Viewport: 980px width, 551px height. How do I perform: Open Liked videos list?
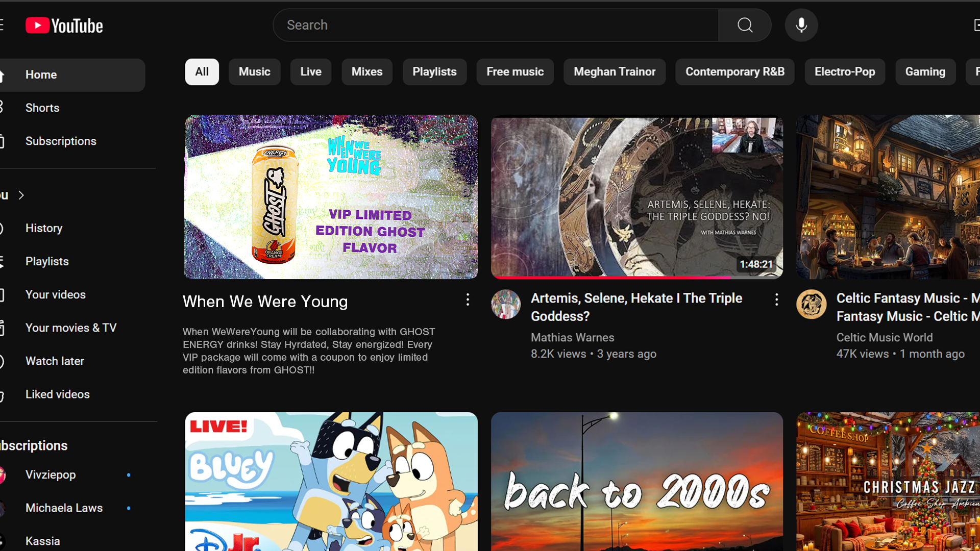[x=71, y=394]
